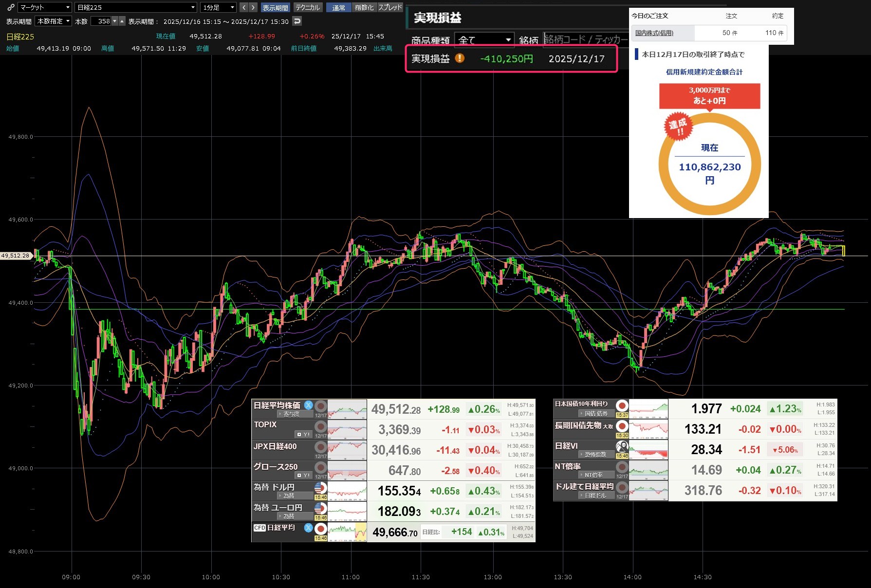Viewport: 871px width, 588px height.
Task: Open the 1分足 timeframe dropdown
Action: point(218,7)
